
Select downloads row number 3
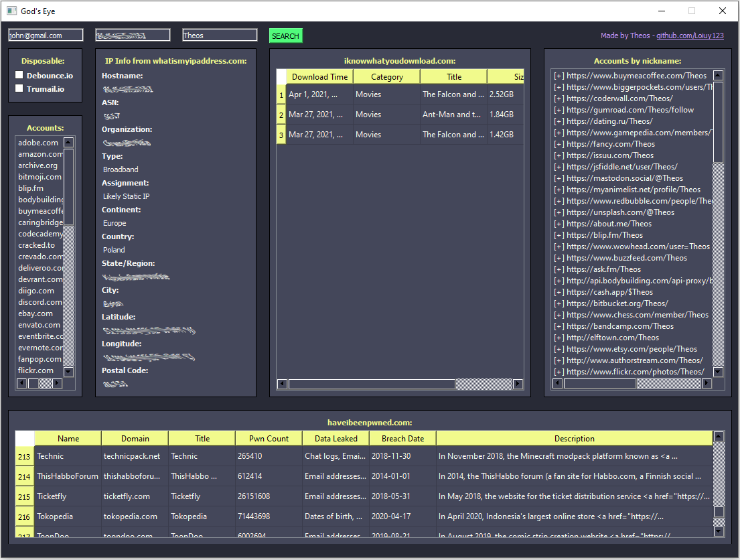click(x=281, y=135)
